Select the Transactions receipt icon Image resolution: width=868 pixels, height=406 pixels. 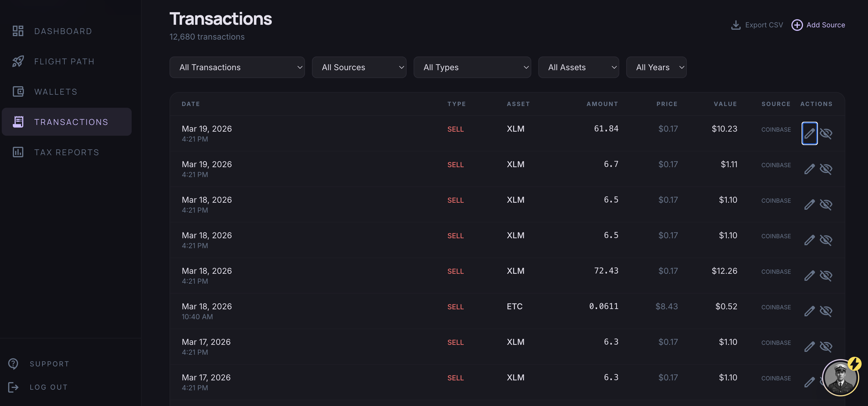pyautogui.click(x=19, y=122)
